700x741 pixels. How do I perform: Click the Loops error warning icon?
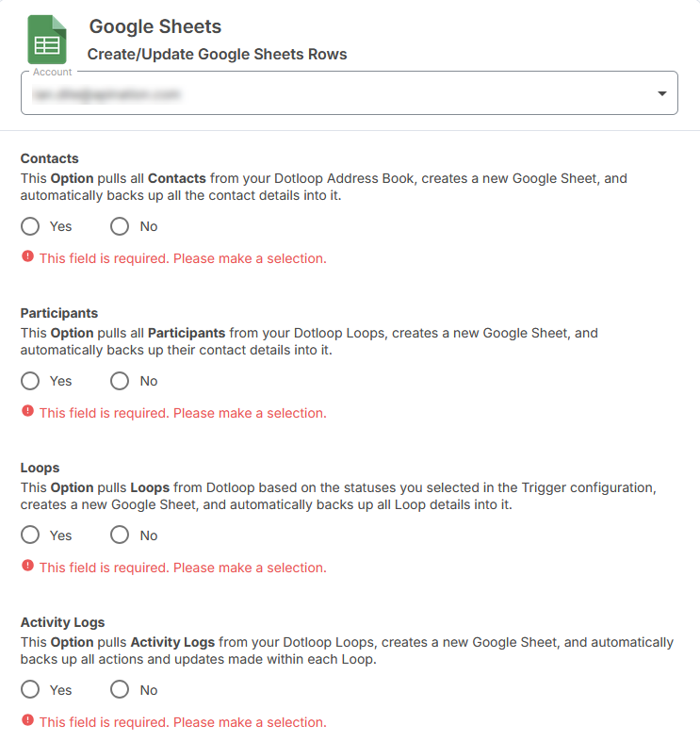[x=27, y=567]
